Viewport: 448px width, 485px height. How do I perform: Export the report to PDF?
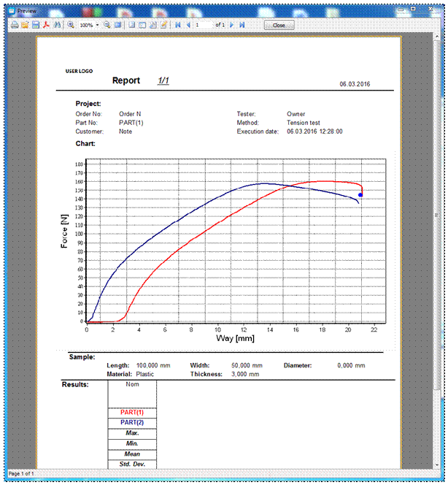[x=47, y=25]
